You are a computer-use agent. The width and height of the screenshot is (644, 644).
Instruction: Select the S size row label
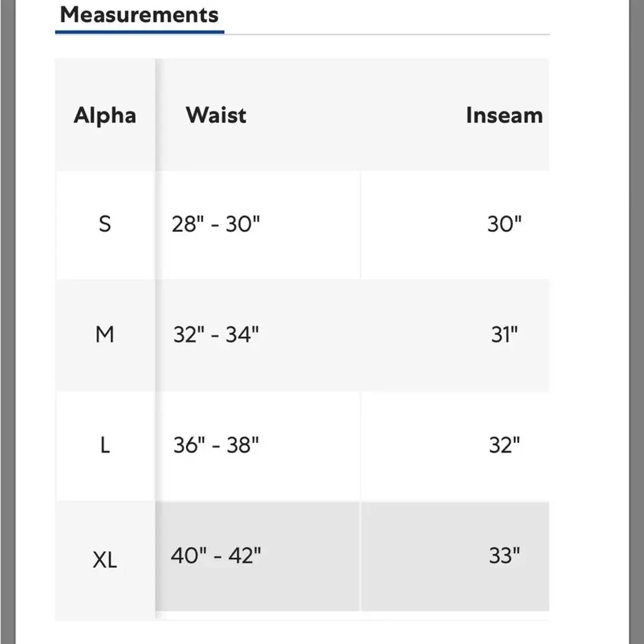(x=105, y=225)
